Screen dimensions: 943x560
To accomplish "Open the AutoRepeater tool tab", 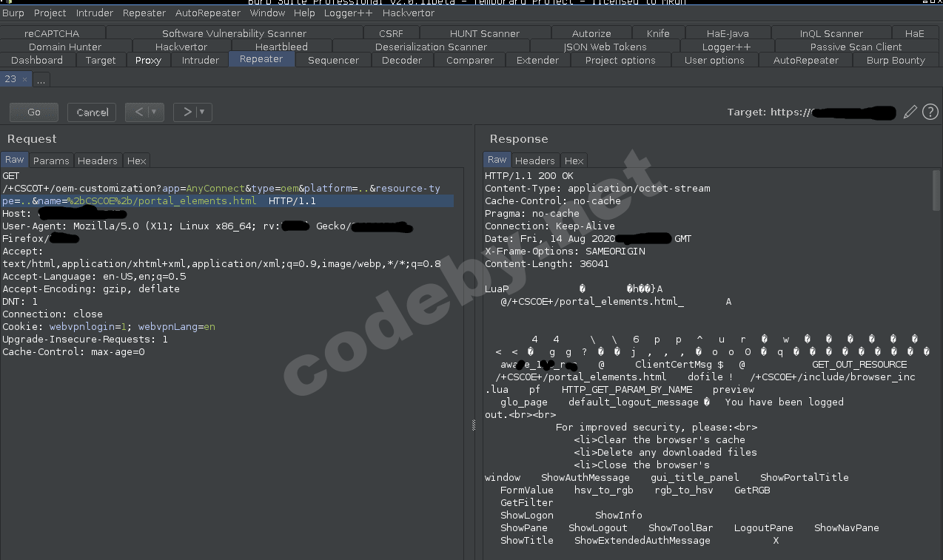I will point(806,60).
